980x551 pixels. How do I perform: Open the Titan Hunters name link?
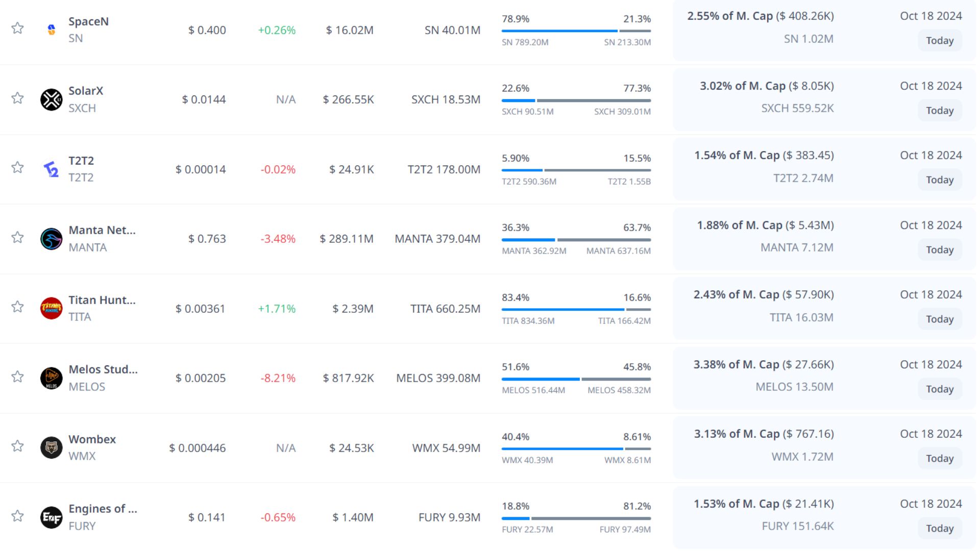102,300
